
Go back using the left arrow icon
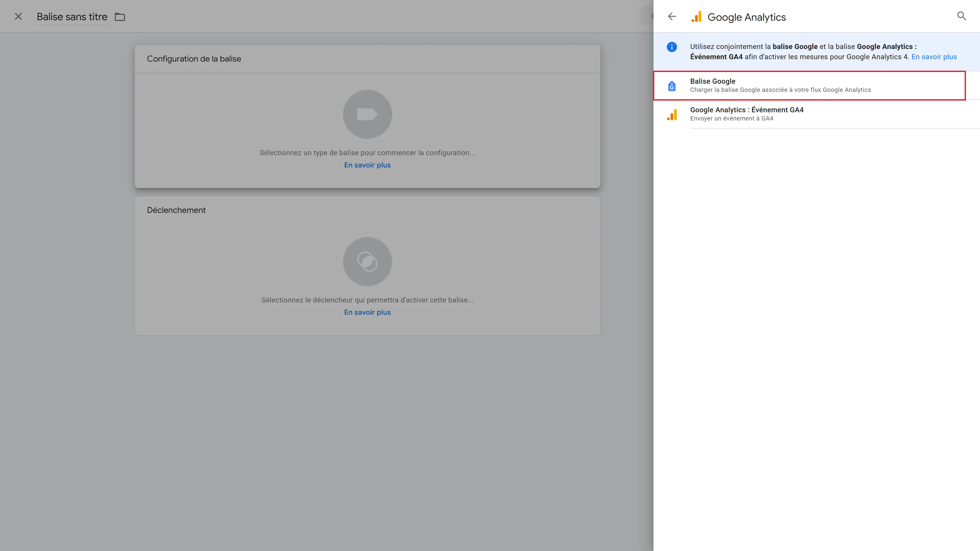(x=672, y=16)
